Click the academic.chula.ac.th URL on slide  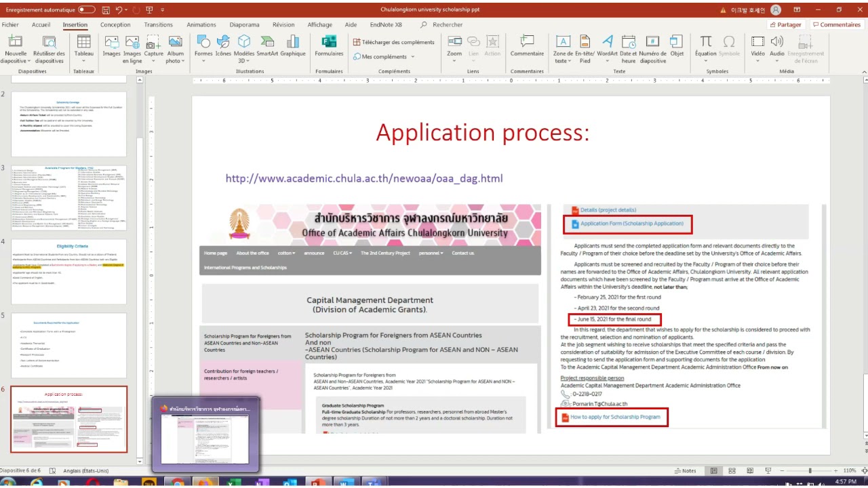364,178
